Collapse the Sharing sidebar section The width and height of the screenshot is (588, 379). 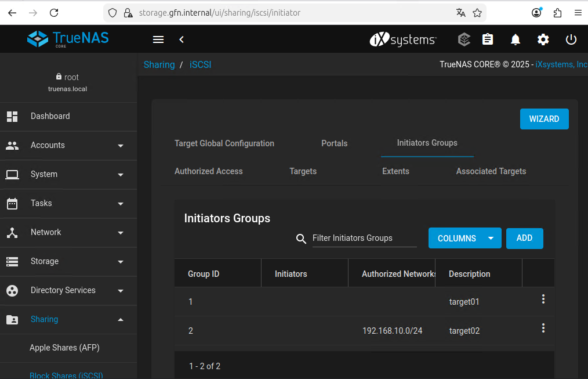pyautogui.click(x=68, y=319)
